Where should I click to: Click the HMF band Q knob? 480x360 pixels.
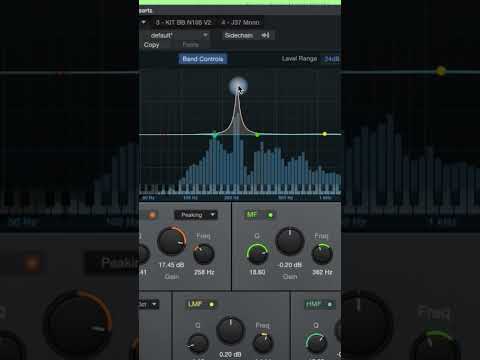316,343
